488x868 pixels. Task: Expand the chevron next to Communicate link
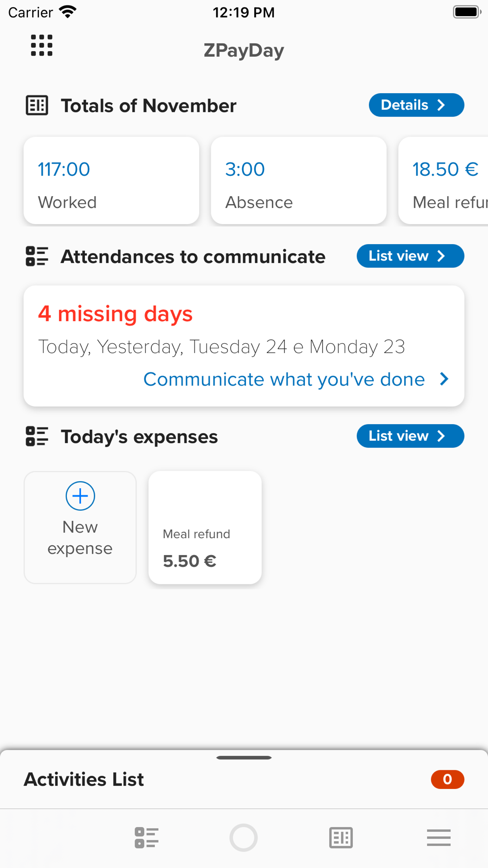coord(444,379)
